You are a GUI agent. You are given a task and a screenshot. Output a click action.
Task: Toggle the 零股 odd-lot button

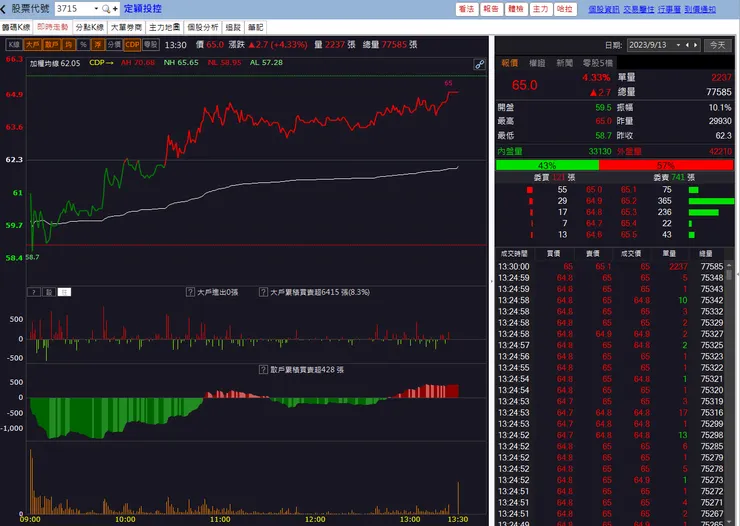(151, 44)
